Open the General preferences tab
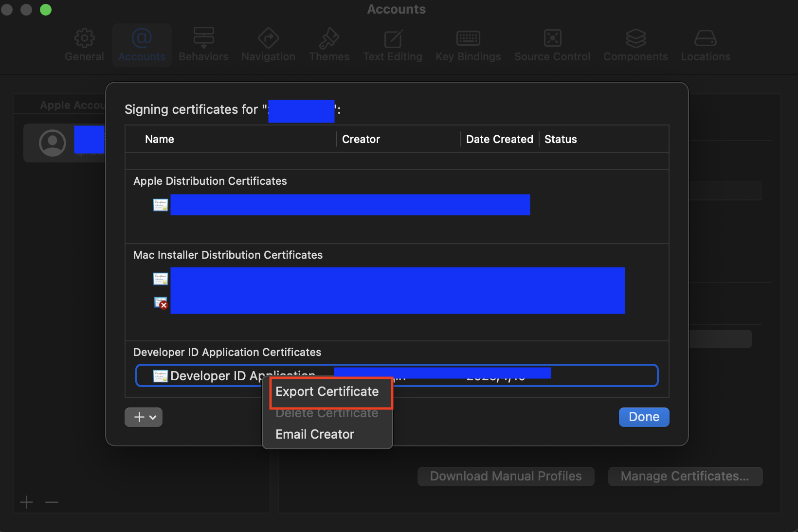The width and height of the screenshot is (798, 532). [84, 45]
